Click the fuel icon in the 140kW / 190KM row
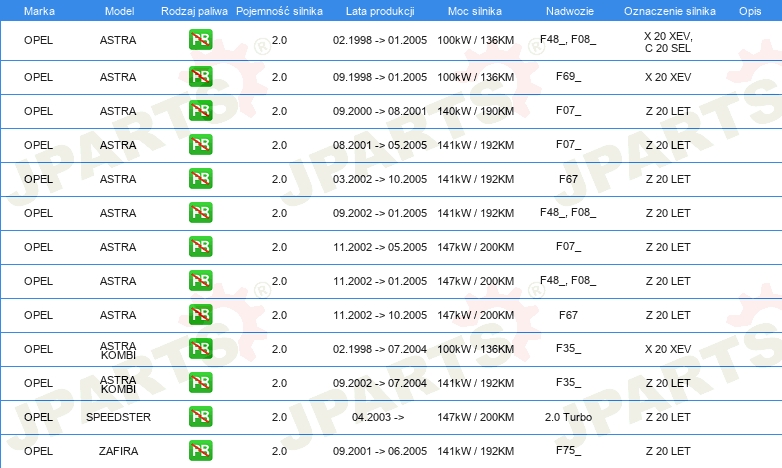Viewport: 782px width, 468px height. 200,111
